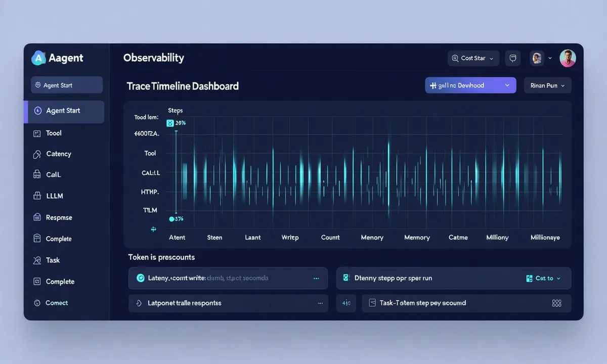Click the HTHP. row label

point(150,192)
